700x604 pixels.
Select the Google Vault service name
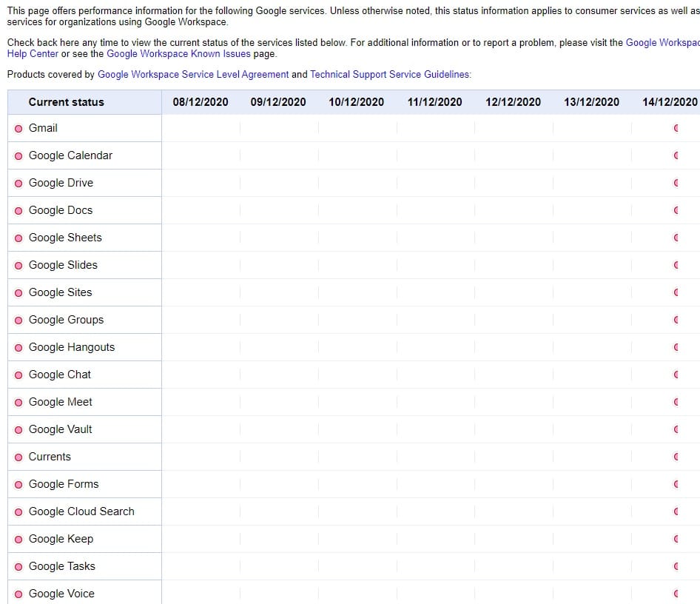pyautogui.click(x=60, y=429)
